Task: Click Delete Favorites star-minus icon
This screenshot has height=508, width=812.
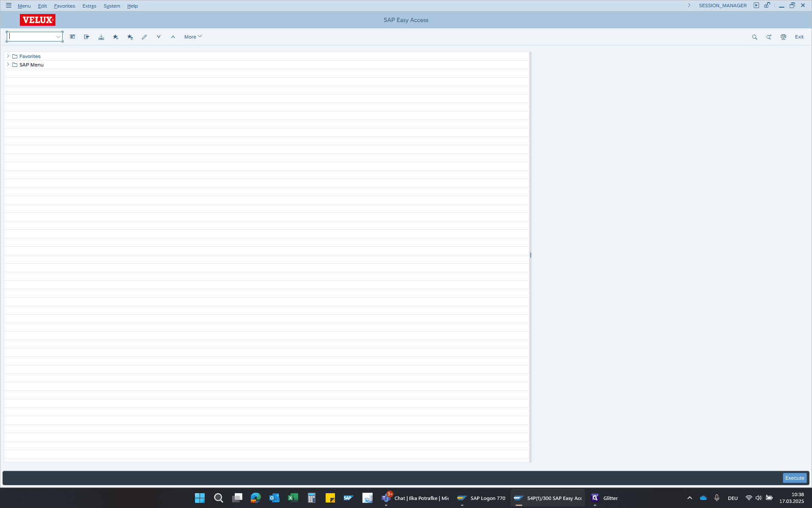Action: point(130,37)
